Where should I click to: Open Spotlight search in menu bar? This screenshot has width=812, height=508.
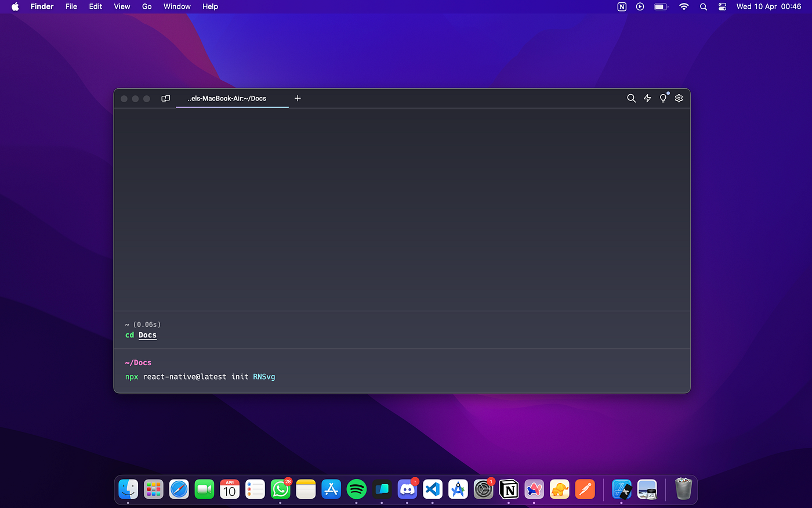(704, 6)
